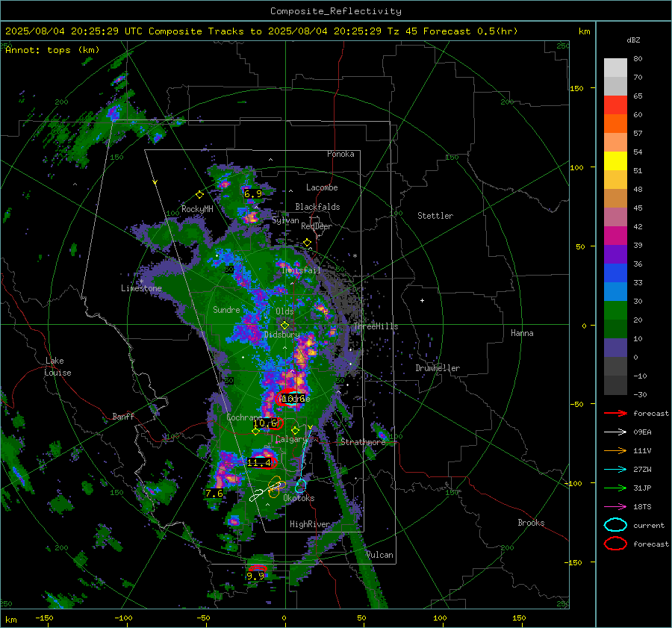Image resolution: width=672 pixels, height=628 pixels.
Task: Click the light blue swatch above 30 dBZ
Action: tap(615, 291)
